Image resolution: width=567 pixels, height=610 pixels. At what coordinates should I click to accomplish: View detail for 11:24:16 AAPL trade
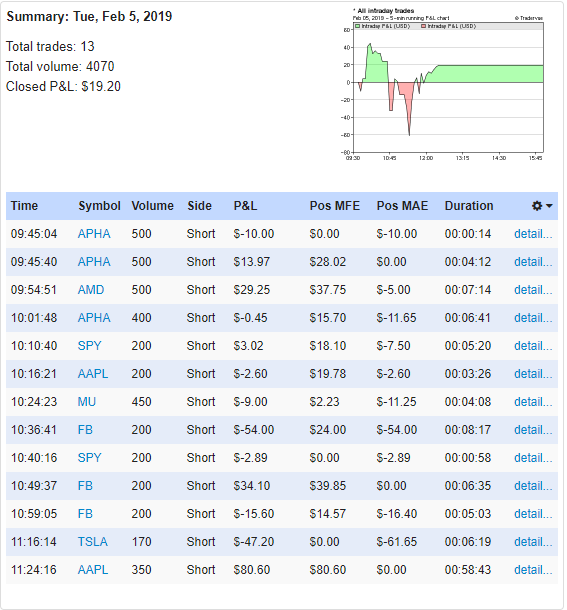click(x=533, y=570)
